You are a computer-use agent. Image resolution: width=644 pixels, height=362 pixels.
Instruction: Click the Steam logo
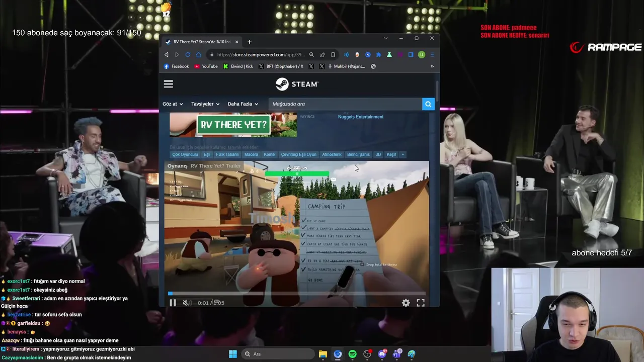(297, 84)
